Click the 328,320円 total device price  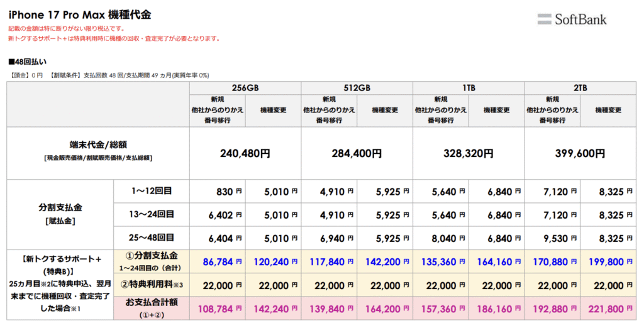(469, 153)
